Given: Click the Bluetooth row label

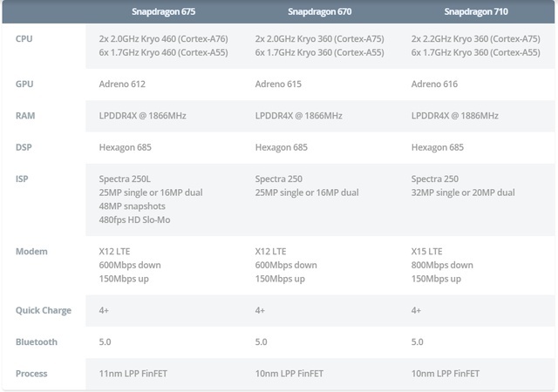Looking at the screenshot, I should (37, 341).
